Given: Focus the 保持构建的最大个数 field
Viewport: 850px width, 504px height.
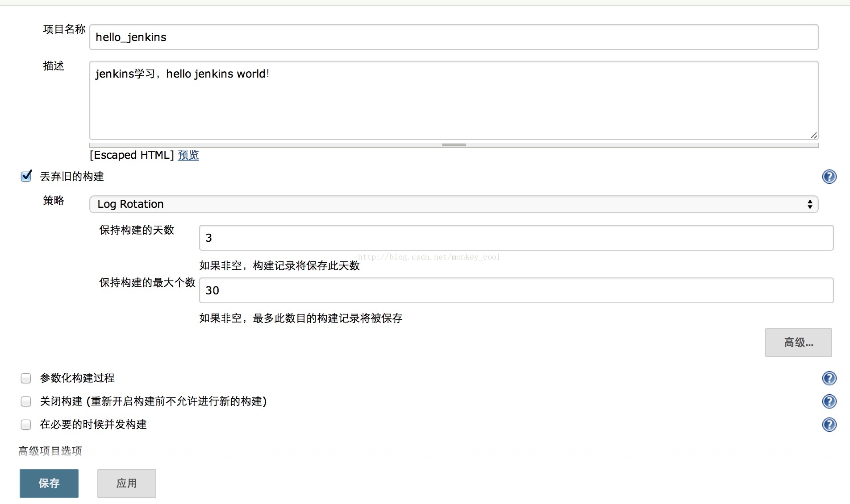Looking at the screenshot, I should pyautogui.click(x=516, y=290).
